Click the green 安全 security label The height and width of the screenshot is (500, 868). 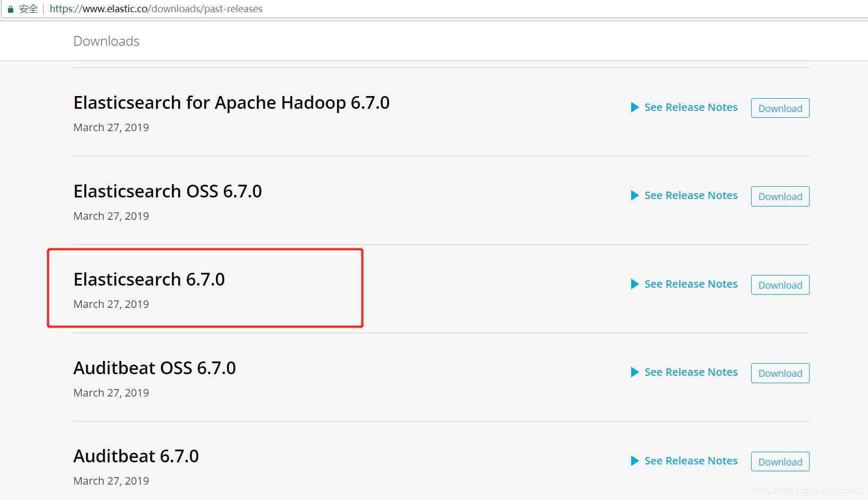(x=28, y=9)
